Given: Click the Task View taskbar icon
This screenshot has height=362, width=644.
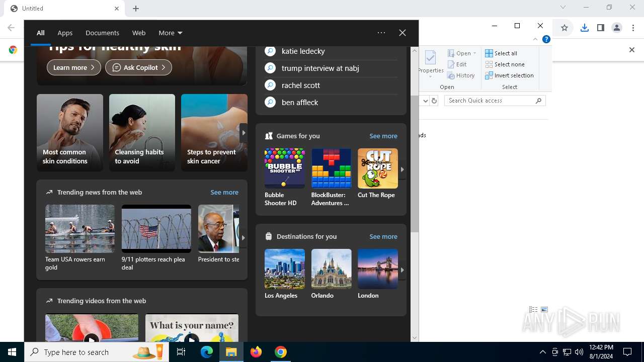Looking at the screenshot, I should [181, 352].
